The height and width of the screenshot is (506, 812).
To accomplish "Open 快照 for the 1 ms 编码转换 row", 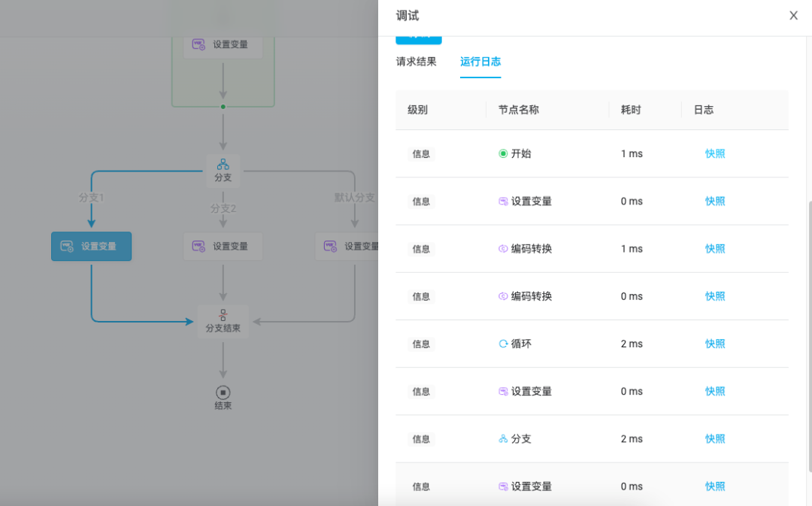I will [715, 249].
